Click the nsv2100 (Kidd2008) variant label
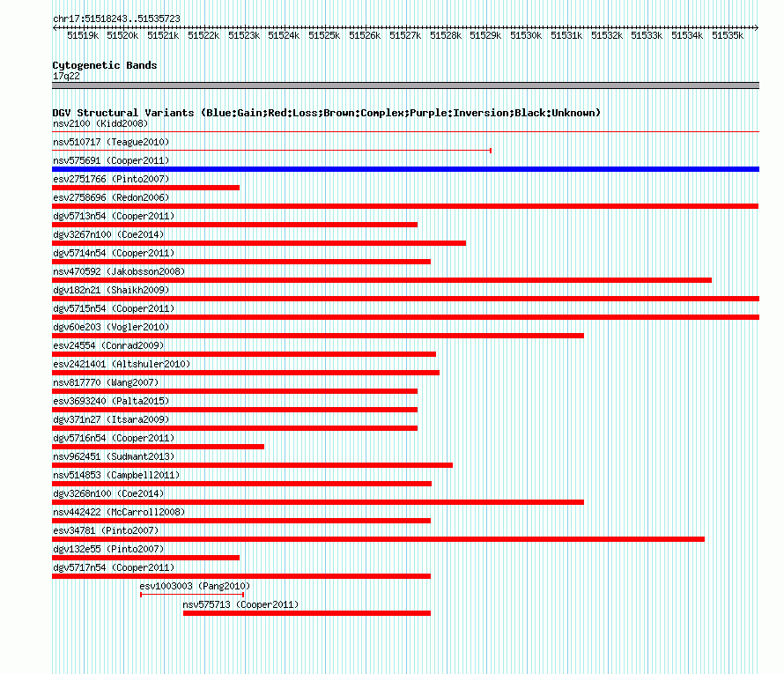784x674 pixels. (100, 123)
